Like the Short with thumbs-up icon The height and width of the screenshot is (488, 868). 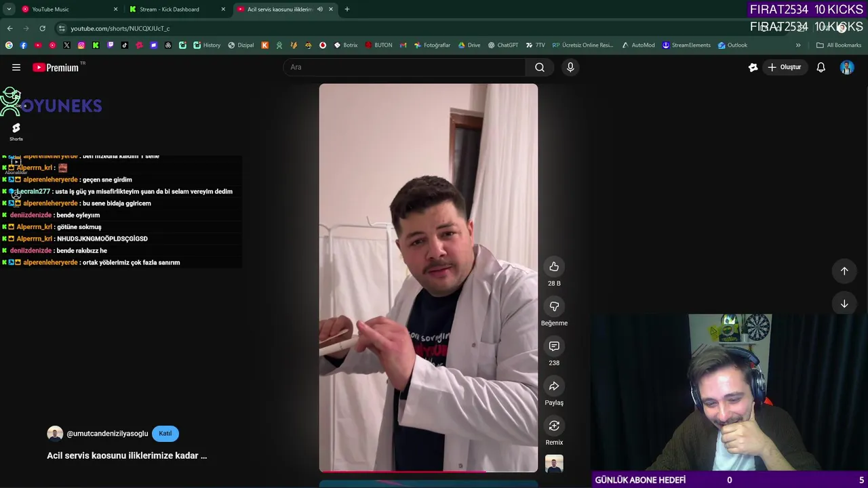click(x=554, y=266)
